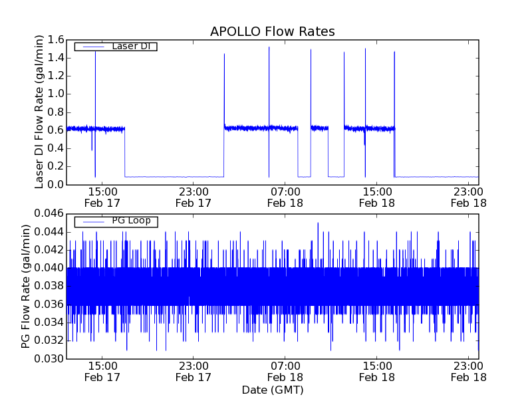Click the 0.0 tick on the top y-axis

(x=55, y=184)
